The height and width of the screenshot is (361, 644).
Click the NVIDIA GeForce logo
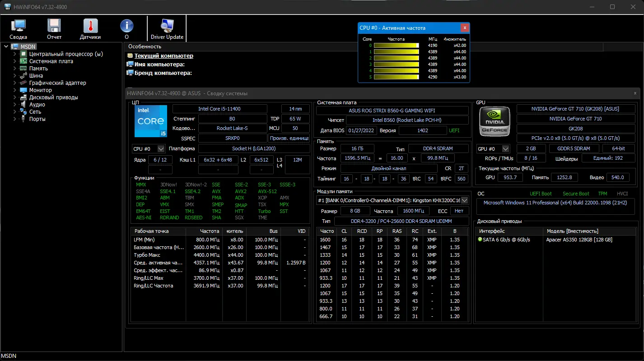495,120
